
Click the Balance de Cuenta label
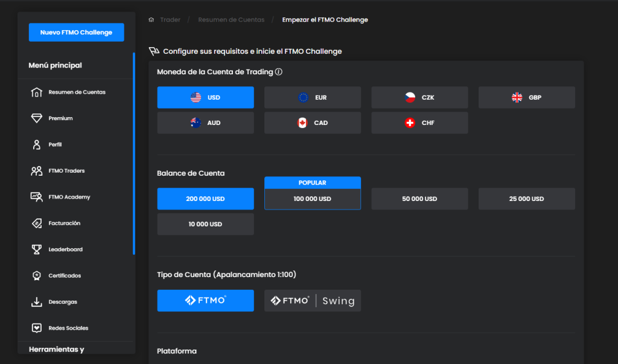pos(191,173)
